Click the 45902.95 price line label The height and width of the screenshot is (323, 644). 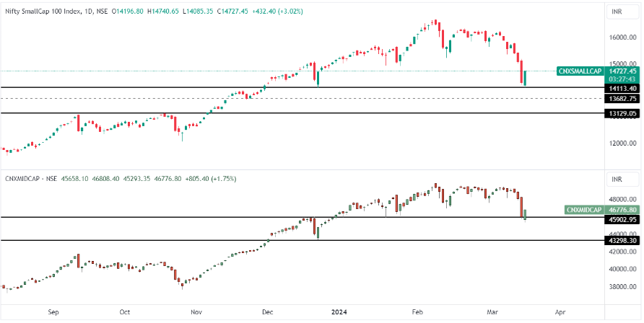[x=622, y=218]
